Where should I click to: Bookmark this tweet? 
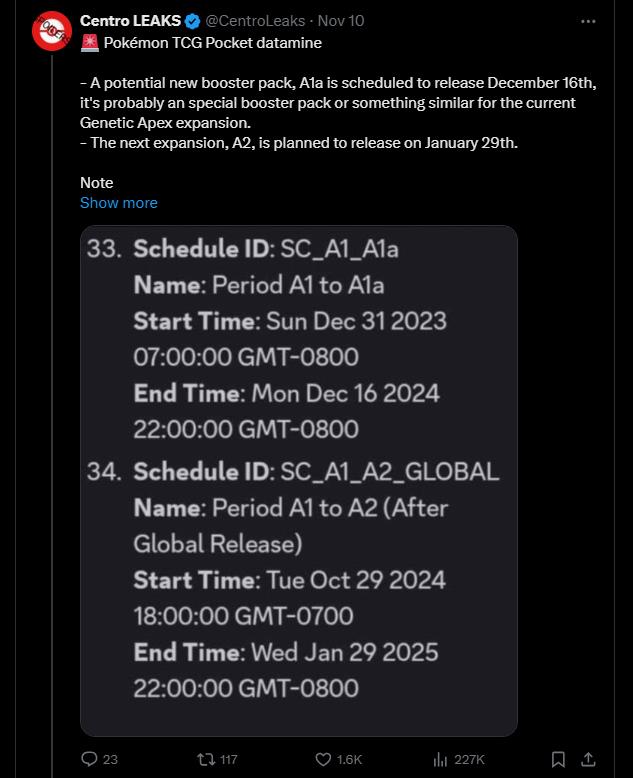[x=559, y=759]
